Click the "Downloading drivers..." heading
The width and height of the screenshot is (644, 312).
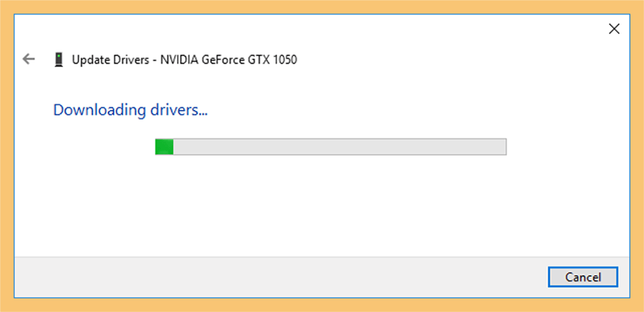(130, 110)
